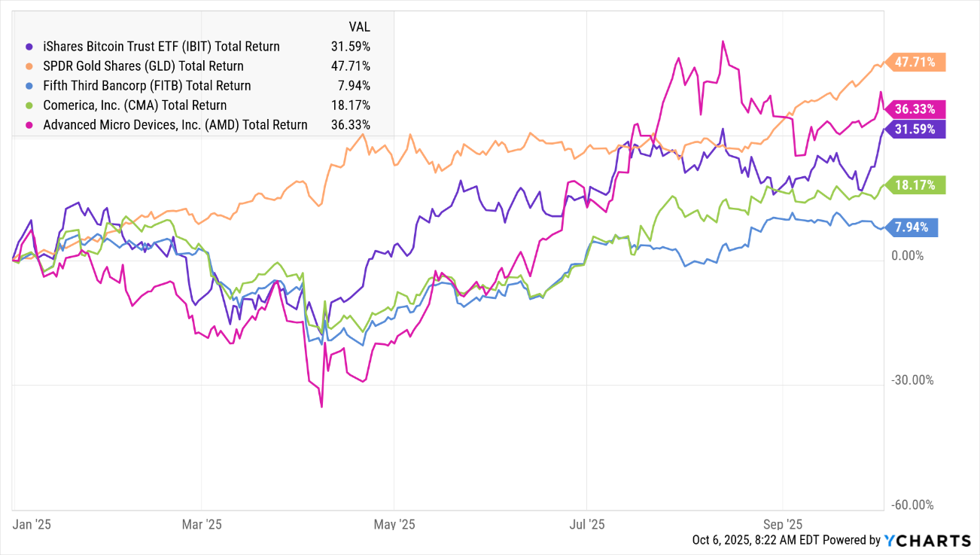This screenshot has height=555, width=980.
Task: Click the VAL column header
Action: (x=358, y=27)
